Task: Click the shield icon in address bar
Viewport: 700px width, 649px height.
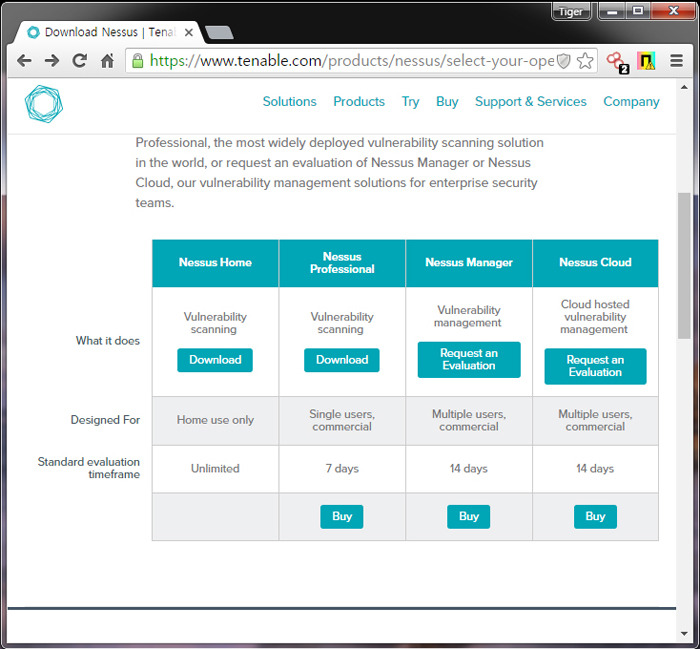Action: tap(564, 61)
